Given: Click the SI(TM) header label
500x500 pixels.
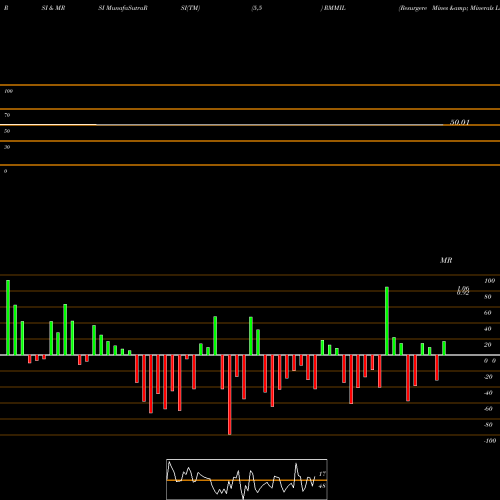Looking at the screenshot, I should [x=190, y=8].
